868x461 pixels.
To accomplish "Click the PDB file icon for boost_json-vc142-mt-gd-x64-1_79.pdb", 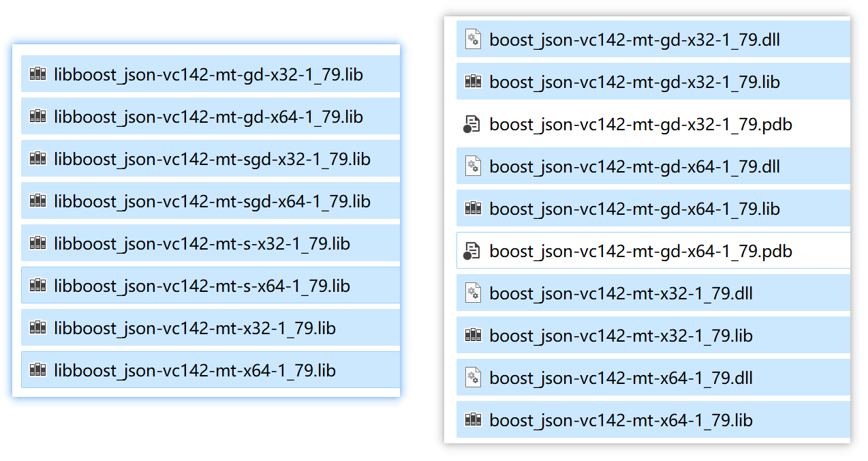I will coord(472,252).
